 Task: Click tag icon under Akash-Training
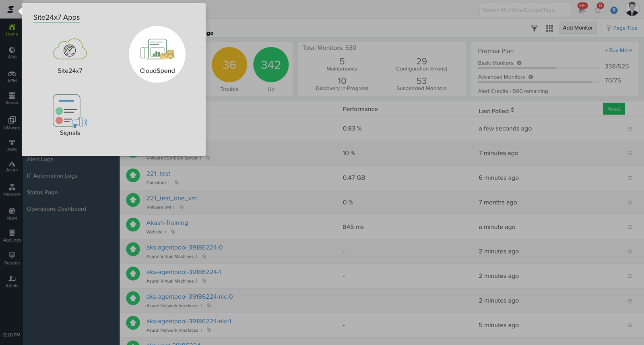point(173,232)
